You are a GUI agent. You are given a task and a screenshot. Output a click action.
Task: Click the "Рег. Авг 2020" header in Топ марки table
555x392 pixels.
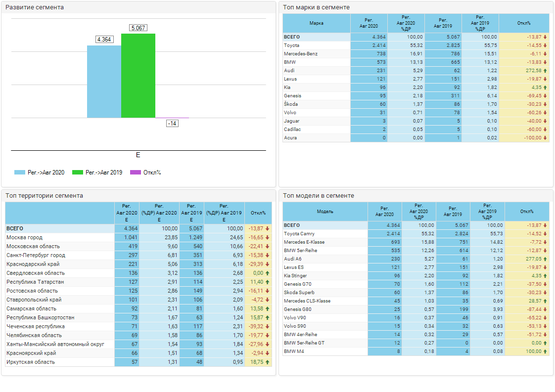coord(369,23)
